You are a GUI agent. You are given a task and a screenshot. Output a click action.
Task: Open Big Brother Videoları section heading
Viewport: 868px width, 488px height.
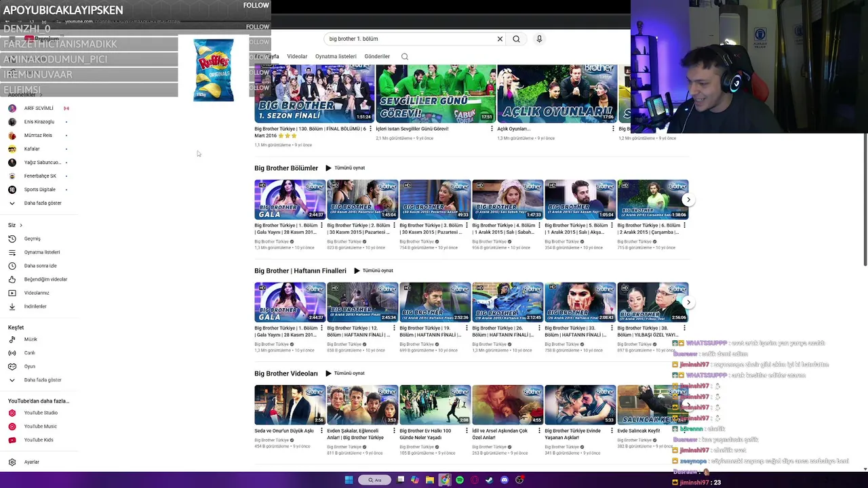(286, 373)
